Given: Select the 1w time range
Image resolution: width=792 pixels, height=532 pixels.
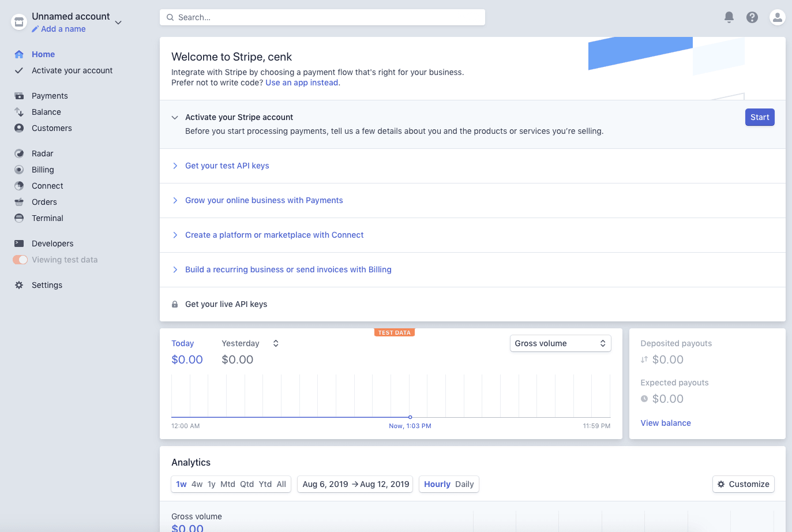Looking at the screenshot, I should [x=181, y=484].
